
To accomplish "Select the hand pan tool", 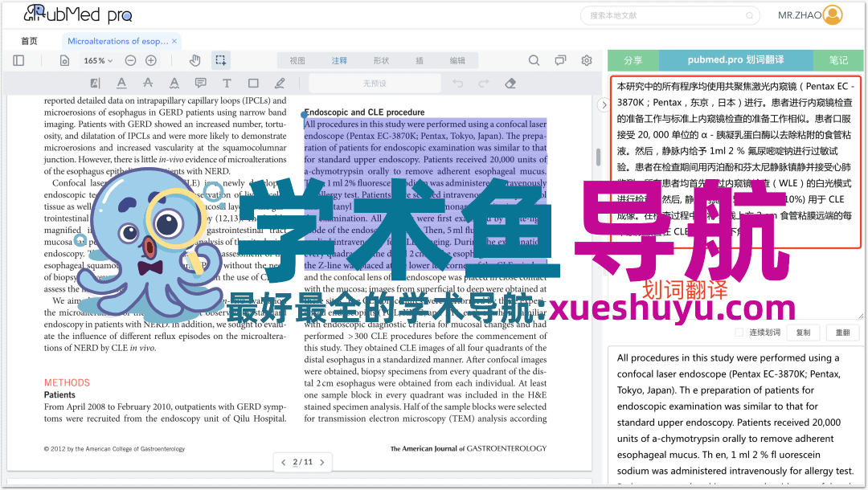I will pyautogui.click(x=195, y=60).
